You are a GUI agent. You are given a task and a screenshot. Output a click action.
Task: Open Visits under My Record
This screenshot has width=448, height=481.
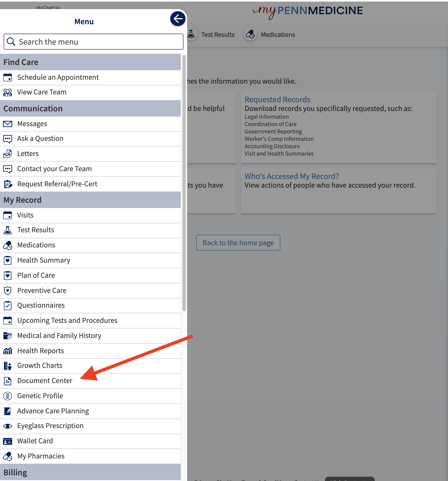[90, 215]
